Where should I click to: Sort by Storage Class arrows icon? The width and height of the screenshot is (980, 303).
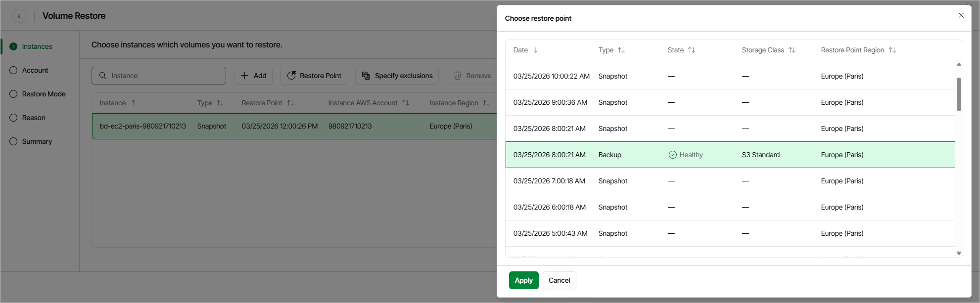click(x=792, y=50)
